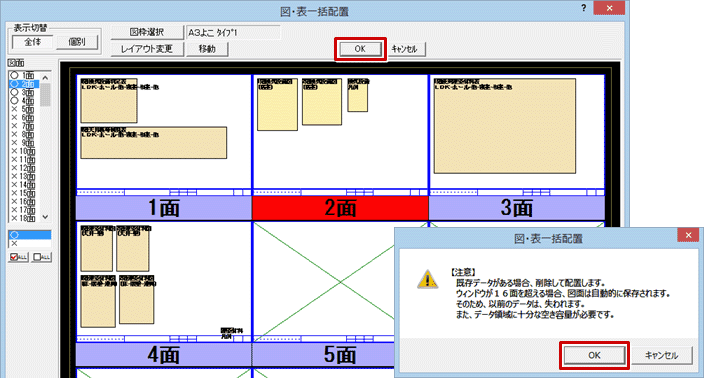704x378 pixels.
Task: Confirm with OK in warning dialog
Action: (x=594, y=355)
